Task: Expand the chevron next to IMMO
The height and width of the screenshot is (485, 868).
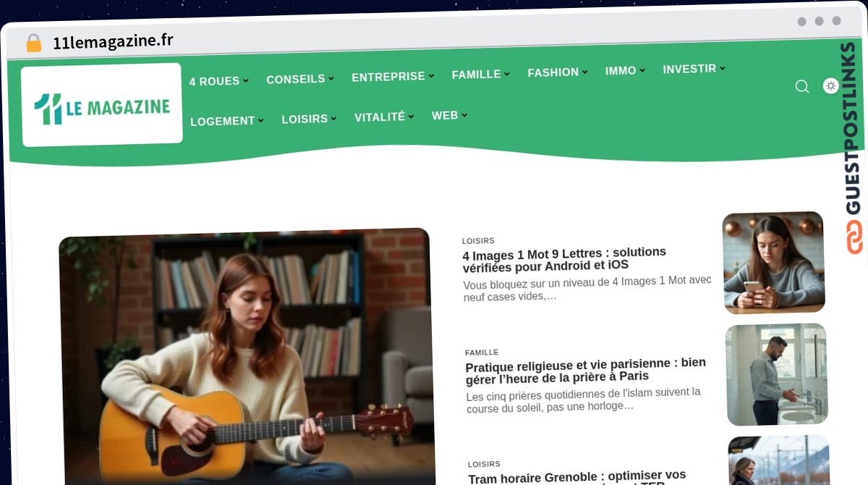Action: point(642,69)
